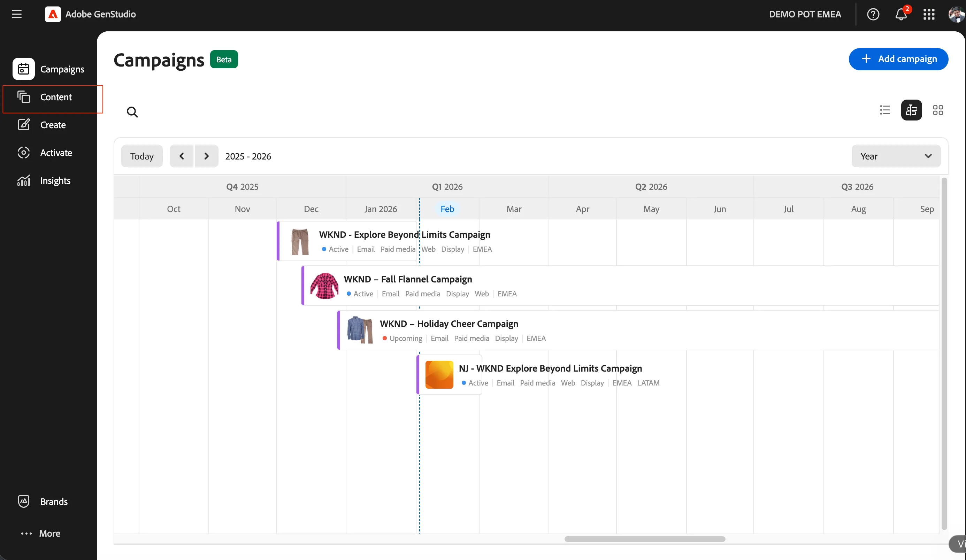This screenshot has width=966, height=560.
Task: Open More options in the sidebar
Action: [x=41, y=533]
